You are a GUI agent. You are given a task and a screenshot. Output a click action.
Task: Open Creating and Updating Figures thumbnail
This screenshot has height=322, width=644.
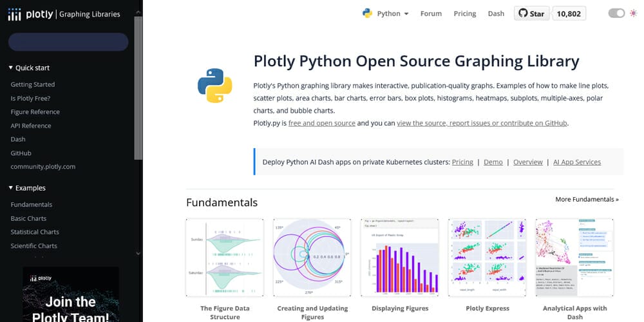(312, 258)
